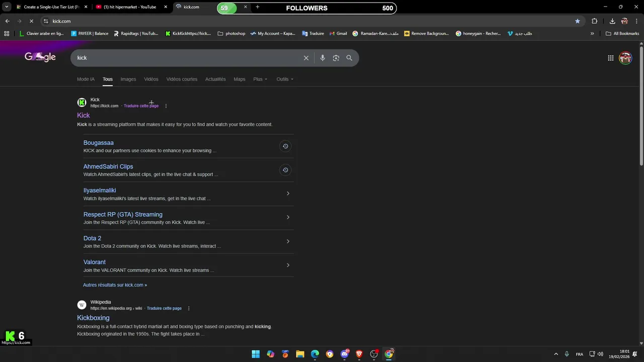The height and width of the screenshot is (362, 644).
Task: Click the Google logo
Action: 40,57
